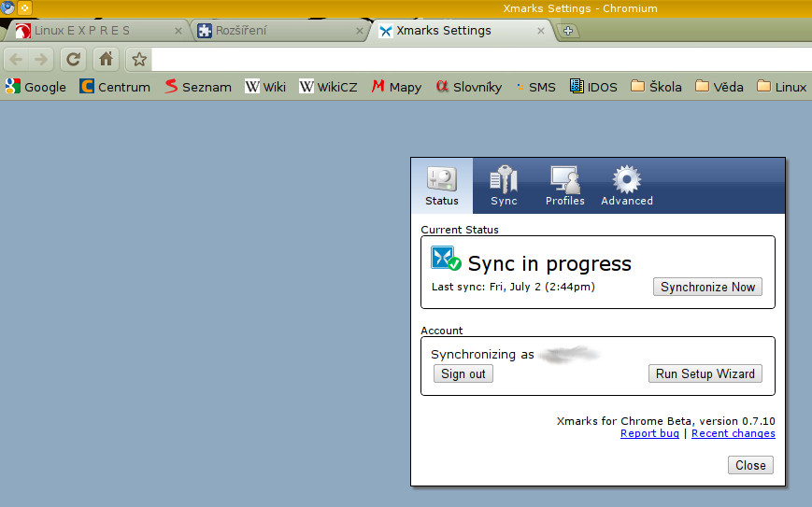Go forward with the forward arrow

tap(41, 60)
